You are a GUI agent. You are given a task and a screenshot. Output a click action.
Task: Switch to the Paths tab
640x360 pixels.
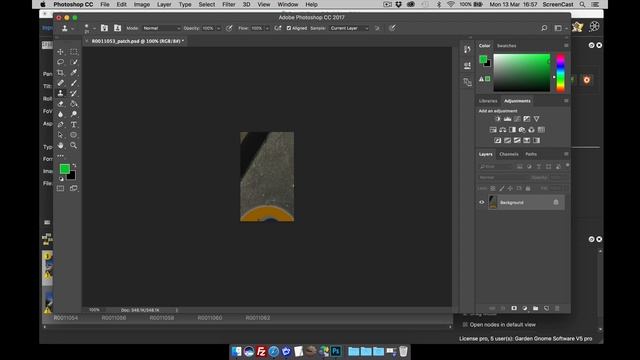click(531, 154)
